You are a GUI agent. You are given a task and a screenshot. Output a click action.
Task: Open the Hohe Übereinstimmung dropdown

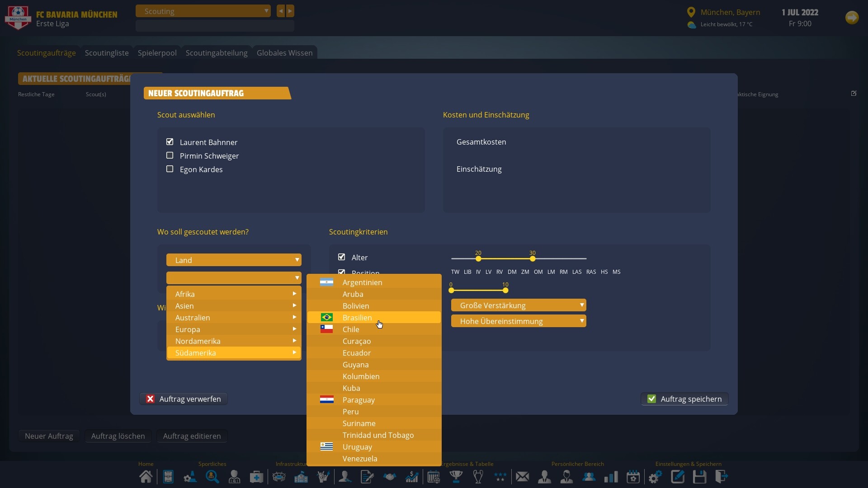pos(518,321)
